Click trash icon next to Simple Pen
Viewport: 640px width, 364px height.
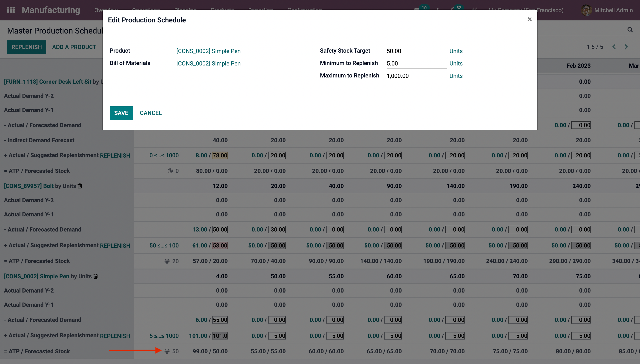96,276
